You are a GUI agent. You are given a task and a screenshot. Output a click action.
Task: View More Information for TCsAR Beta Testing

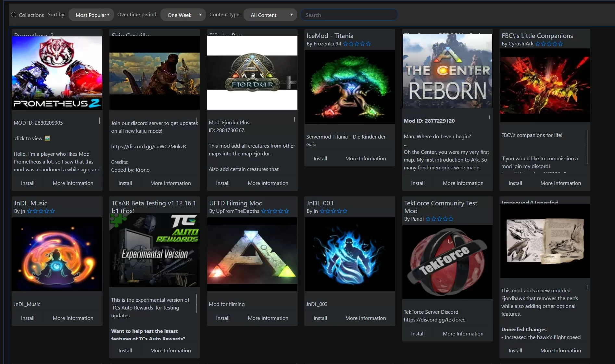(170, 350)
